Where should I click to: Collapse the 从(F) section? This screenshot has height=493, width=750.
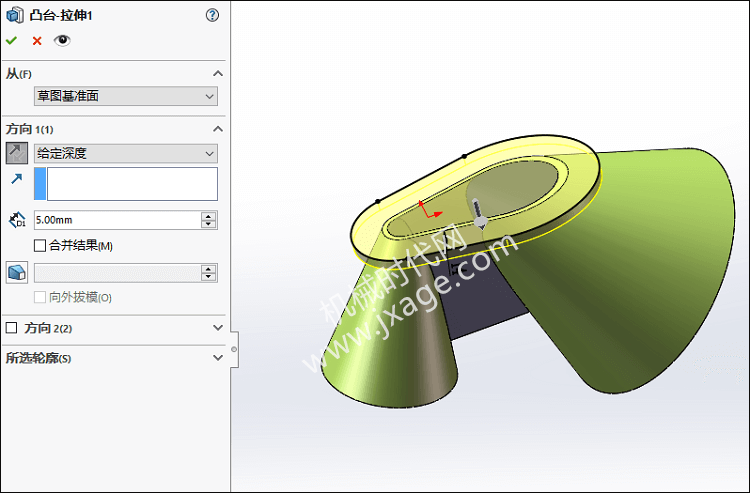tap(218, 74)
